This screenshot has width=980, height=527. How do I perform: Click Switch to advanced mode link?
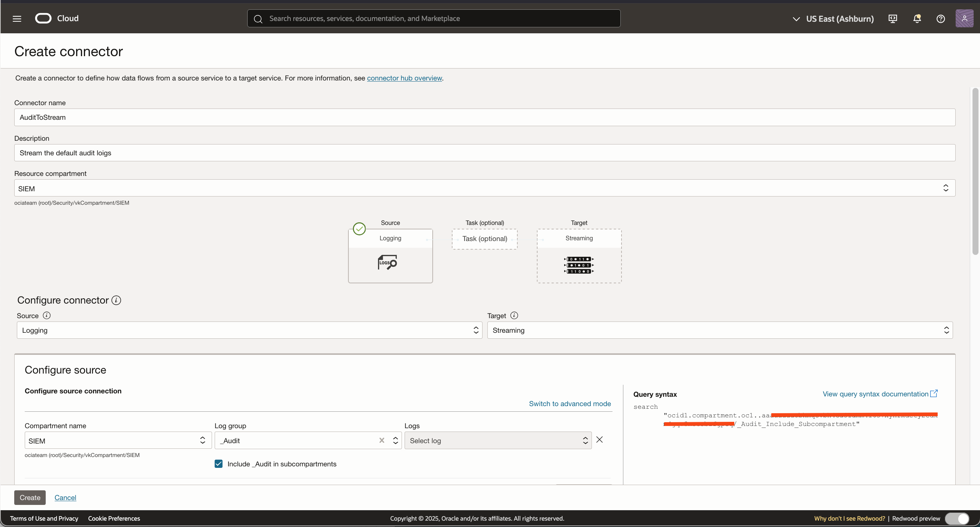pos(569,404)
